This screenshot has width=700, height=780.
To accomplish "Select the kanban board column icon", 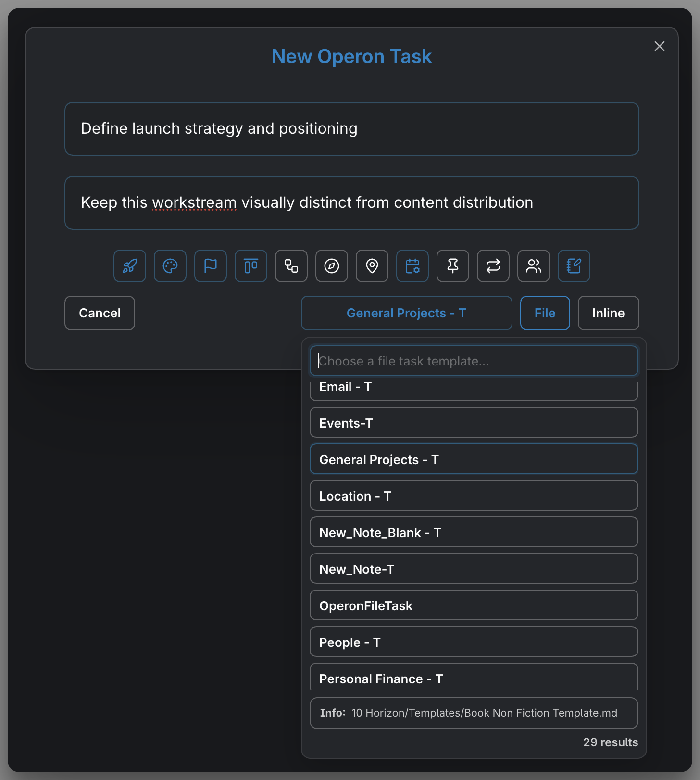I will coord(251,266).
